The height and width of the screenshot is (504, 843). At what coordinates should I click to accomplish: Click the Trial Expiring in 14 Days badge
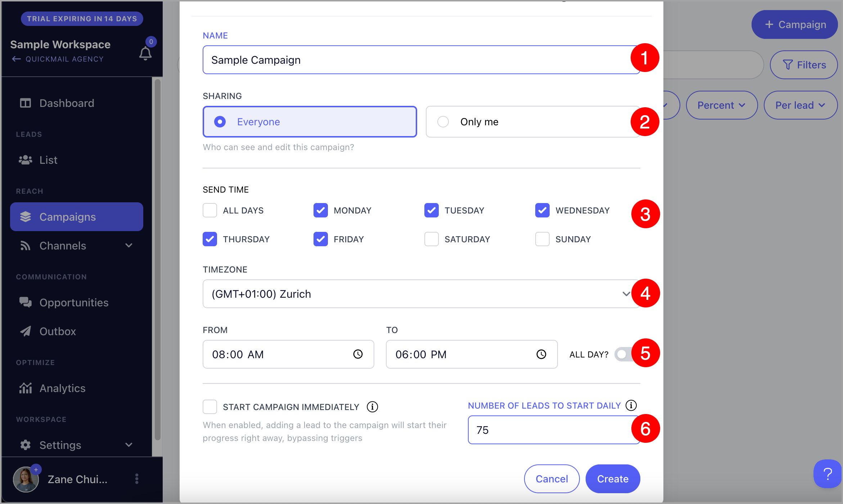pos(82,19)
